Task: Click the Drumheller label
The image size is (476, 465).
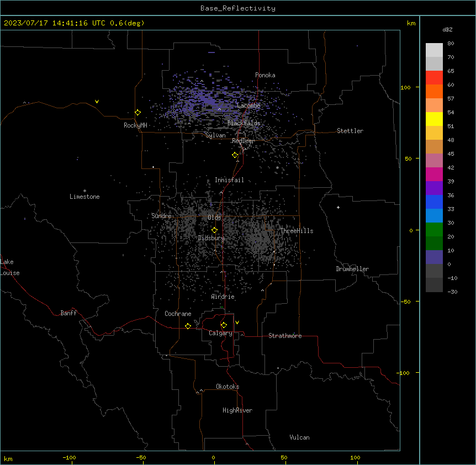Action: pos(352,269)
